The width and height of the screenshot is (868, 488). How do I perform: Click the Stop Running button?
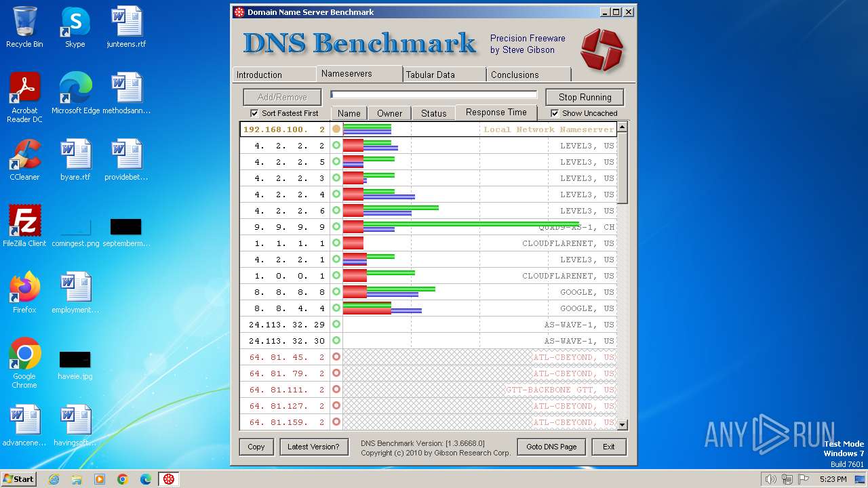[x=585, y=97]
